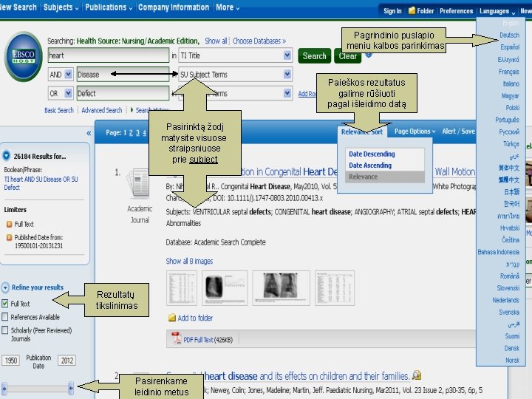
Task: Expand the Page Options dropdown
Action: tap(415, 132)
